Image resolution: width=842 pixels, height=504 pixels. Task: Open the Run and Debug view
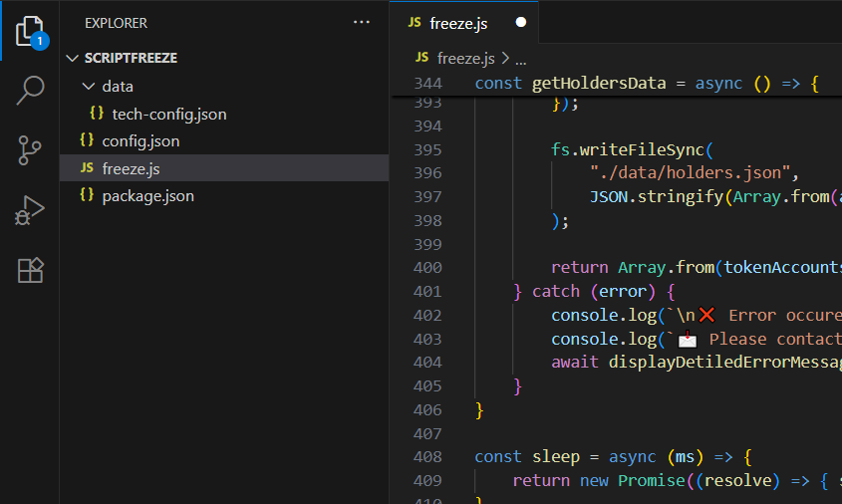[30, 210]
